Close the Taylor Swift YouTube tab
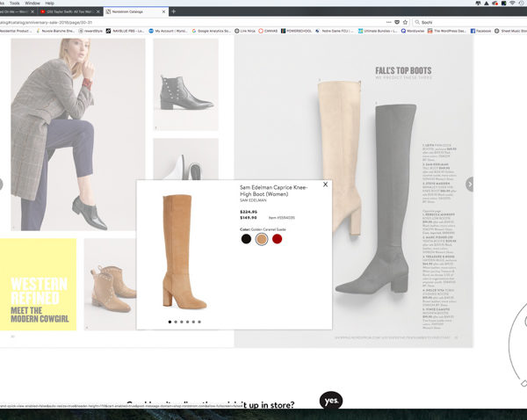The height and width of the screenshot is (420, 527). coord(97,11)
